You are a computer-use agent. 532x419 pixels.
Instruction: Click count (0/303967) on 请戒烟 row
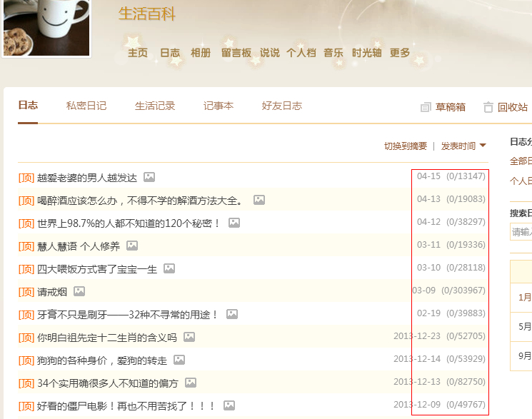point(463,291)
